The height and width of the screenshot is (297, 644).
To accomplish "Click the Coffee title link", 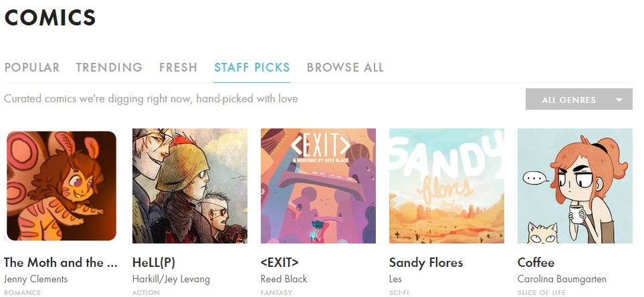I will 536,262.
